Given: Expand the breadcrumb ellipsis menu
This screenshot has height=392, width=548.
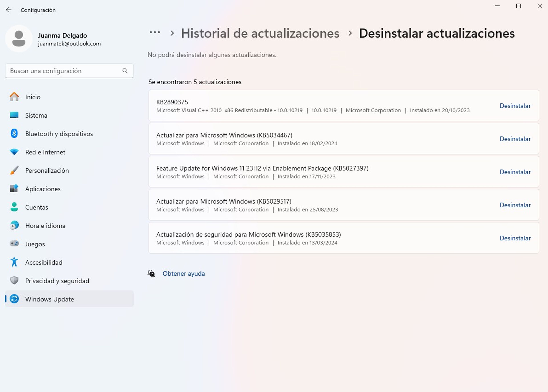Looking at the screenshot, I should pyautogui.click(x=155, y=32).
